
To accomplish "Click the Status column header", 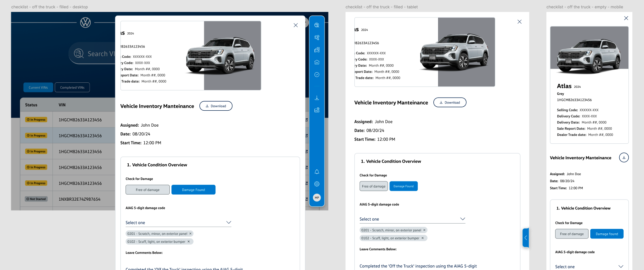I will [x=31, y=105].
